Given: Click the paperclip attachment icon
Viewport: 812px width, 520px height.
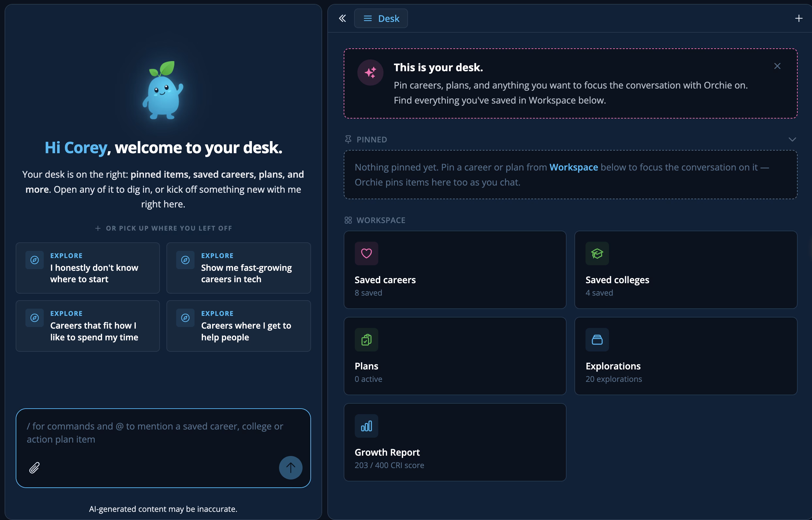Looking at the screenshot, I should (34, 468).
